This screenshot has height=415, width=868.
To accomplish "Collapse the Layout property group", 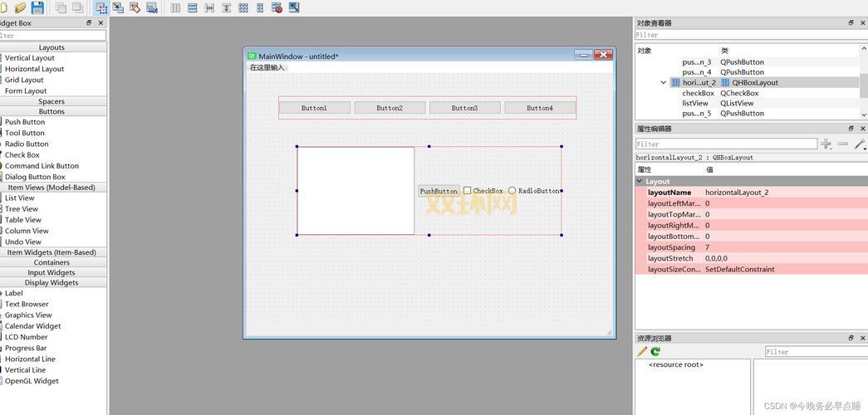I will click(640, 181).
